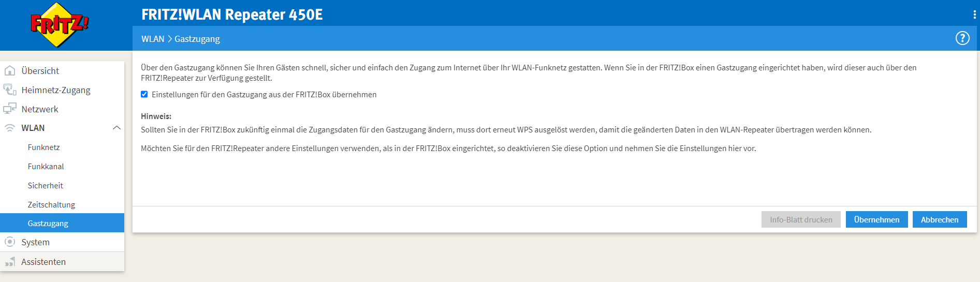Click the Assistenten wizard icon
Image resolution: width=980 pixels, height=282 pixels.
pyautogui.click(x=10, y=262)
